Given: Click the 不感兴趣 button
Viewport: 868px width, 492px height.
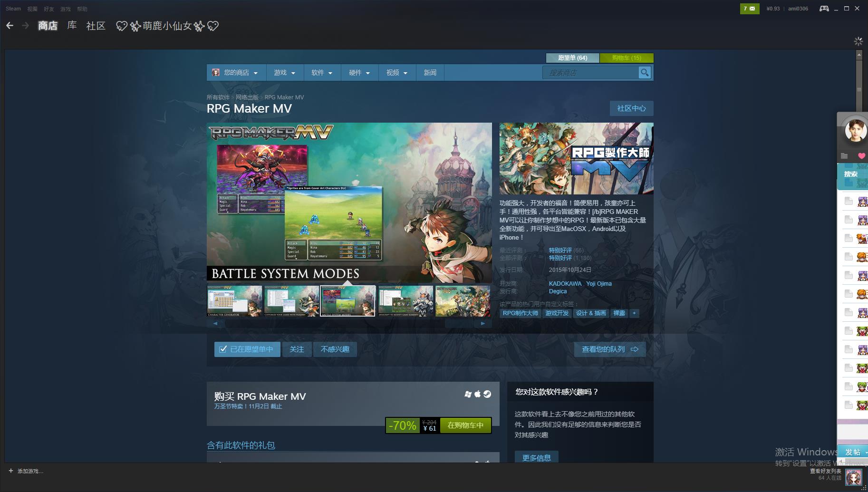Looking at the screenshot, I should coord(335,349).
